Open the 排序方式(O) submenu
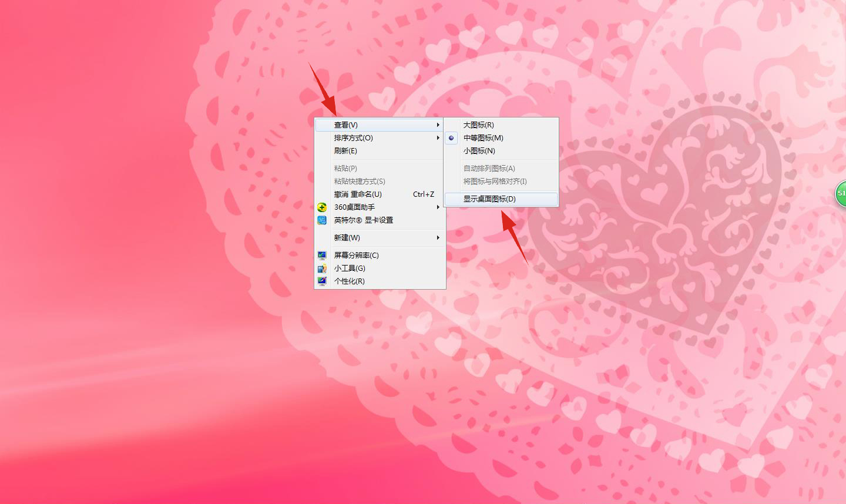Image resolution: width=846 pixels, height=504 pixels. coord(380,138)
